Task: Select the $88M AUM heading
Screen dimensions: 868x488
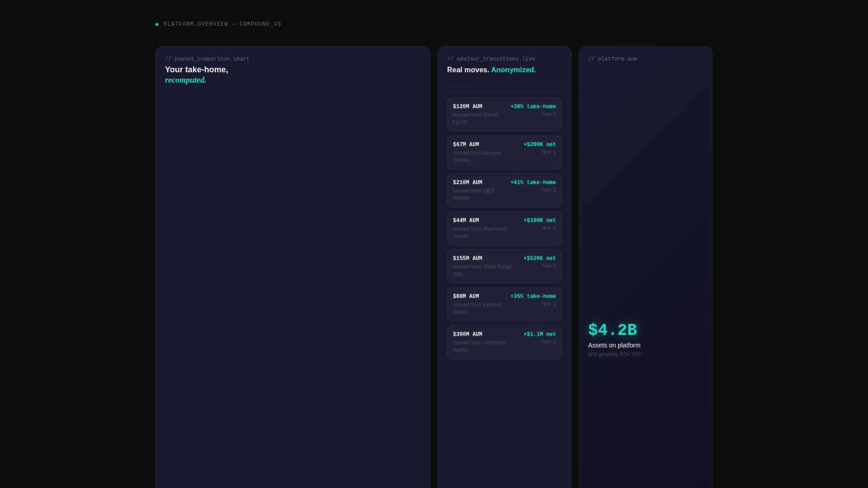Action: pos(466,296)
